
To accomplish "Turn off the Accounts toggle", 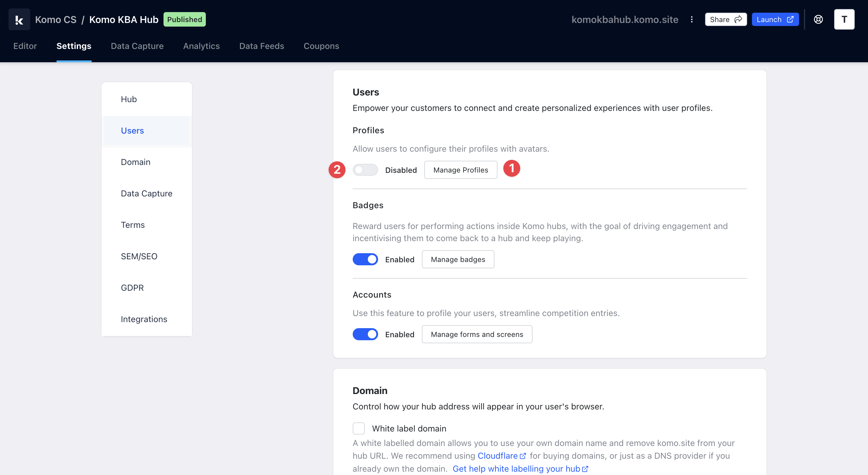I will pyautogui.click(x=365, y=334).
